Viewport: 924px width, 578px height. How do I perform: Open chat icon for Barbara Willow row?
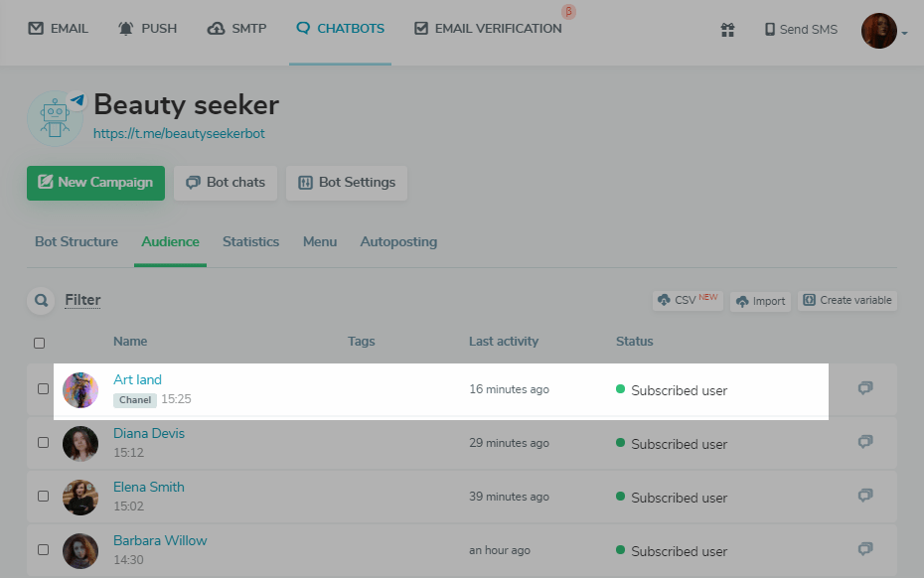(x=864, y=549)
